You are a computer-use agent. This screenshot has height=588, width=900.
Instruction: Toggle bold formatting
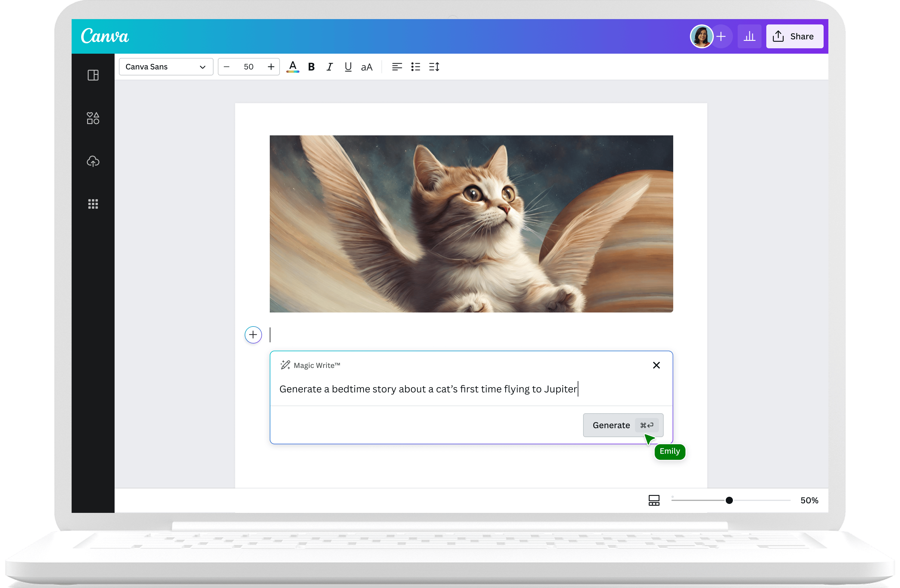pos(311,67)
